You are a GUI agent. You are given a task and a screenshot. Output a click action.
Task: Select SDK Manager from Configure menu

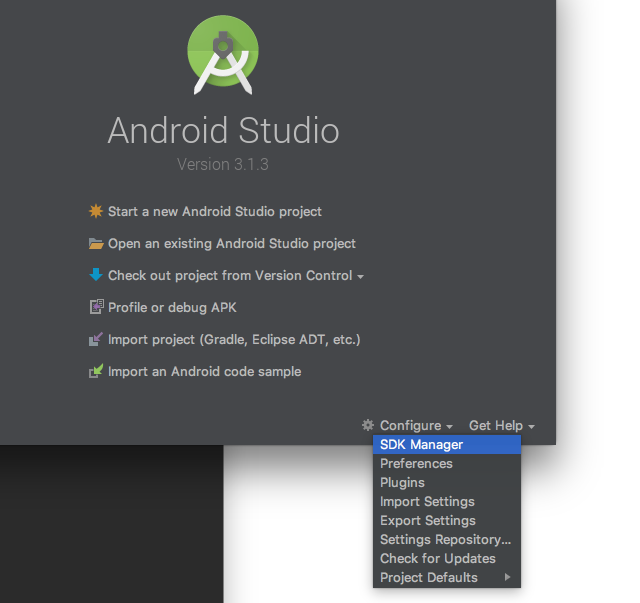coord(447,444)
